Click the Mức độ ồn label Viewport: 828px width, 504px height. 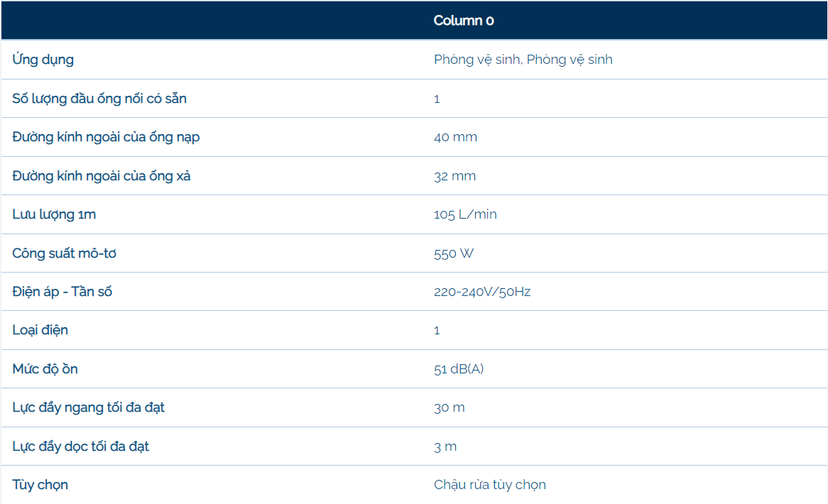45,369
